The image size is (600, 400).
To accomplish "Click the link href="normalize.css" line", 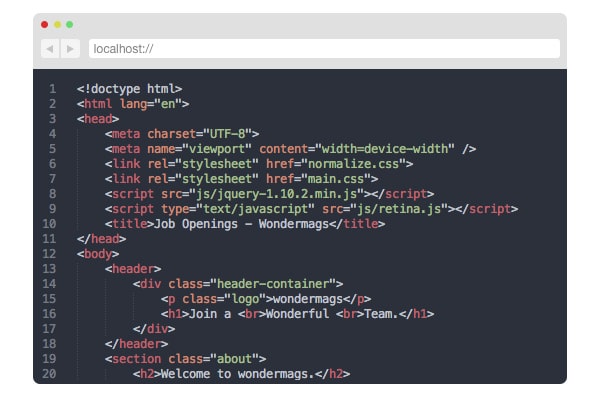I will [259, 164].
